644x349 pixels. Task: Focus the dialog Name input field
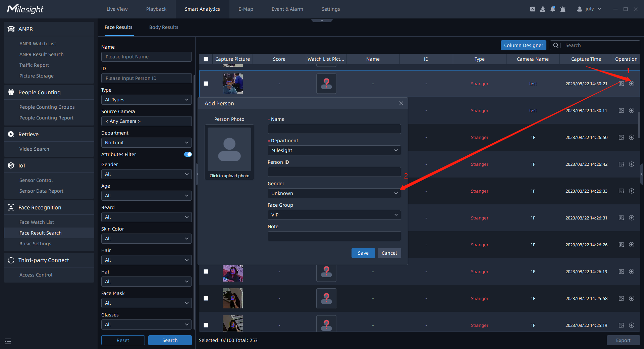[x=334, y=129]
